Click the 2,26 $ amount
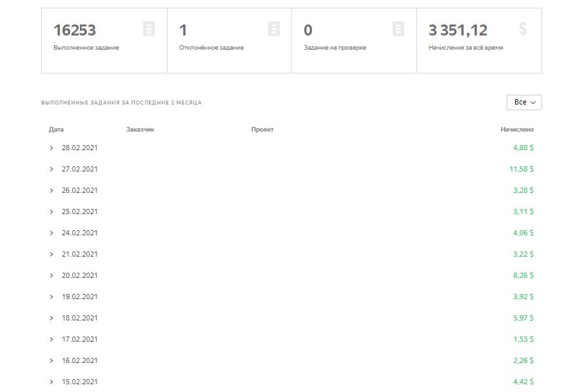Viewport: 575px width, 392px height. coord(523,360)
